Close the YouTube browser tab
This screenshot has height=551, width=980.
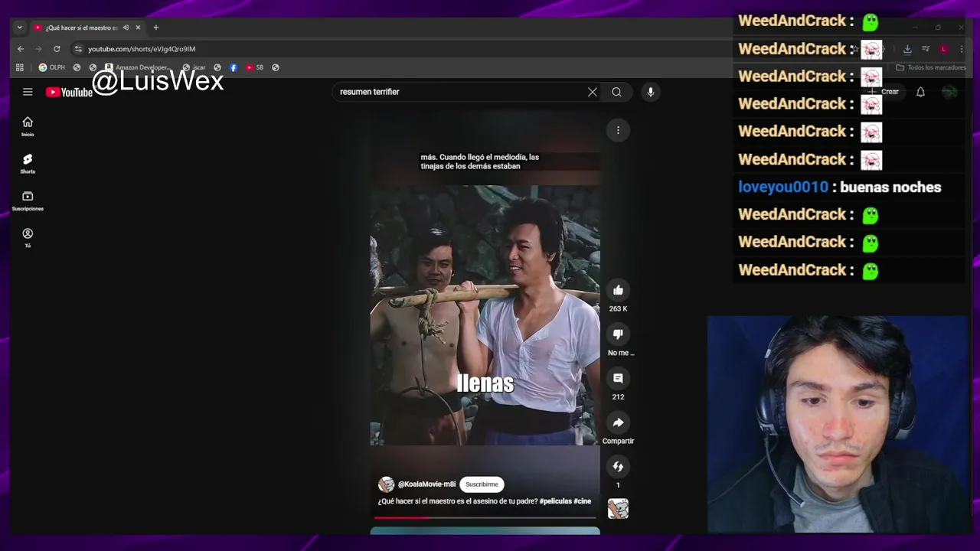click(138, 28)
